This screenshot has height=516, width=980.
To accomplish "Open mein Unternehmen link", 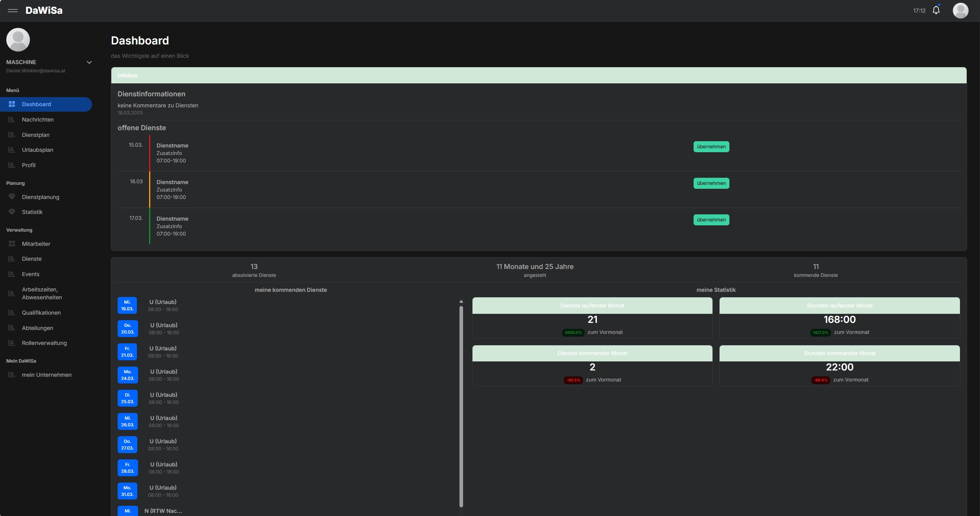I will click(46, 375).
